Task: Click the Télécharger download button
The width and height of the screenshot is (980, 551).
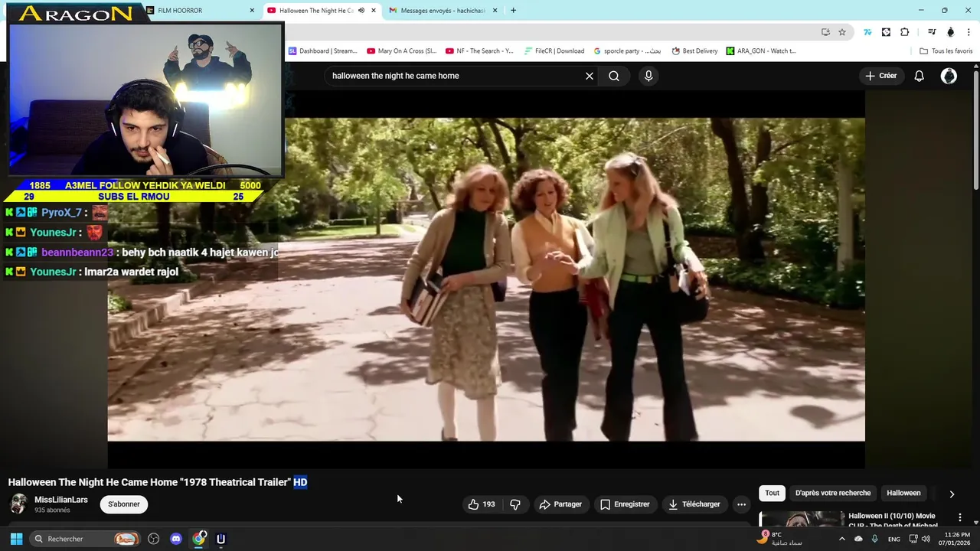Action: (x=694, y=504)
